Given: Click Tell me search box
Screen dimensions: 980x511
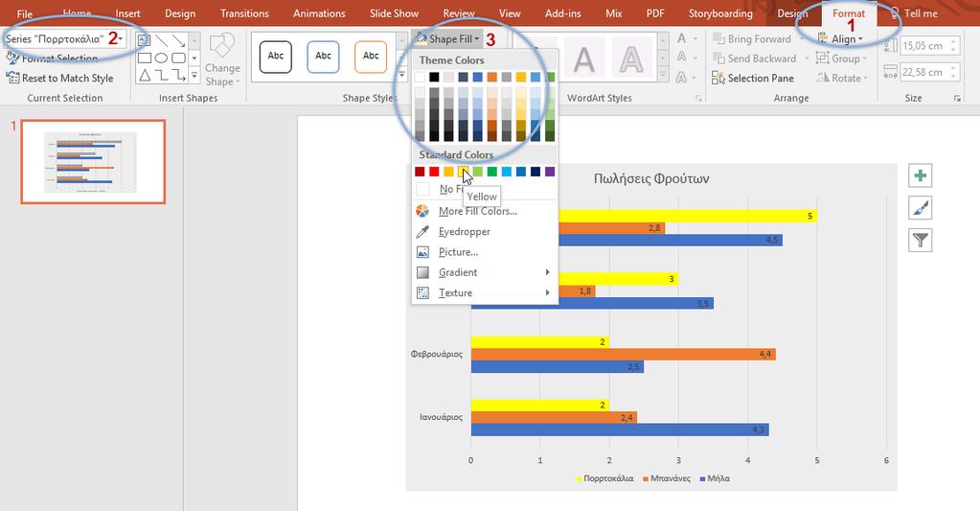Looking at the screenshot, I should [914, 13].
